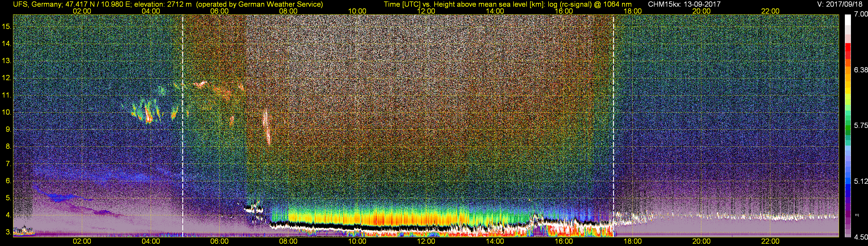Click the 4 km height axis label
This screenshot has width=868, height=246.
coord(8,215)
